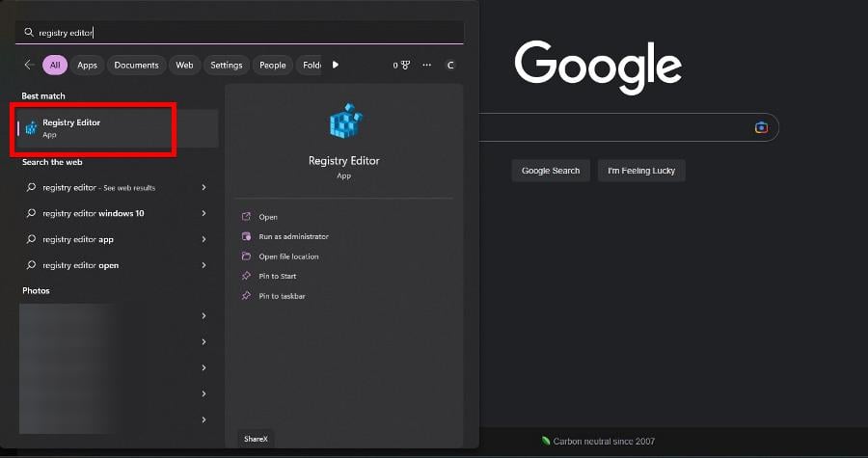The width and height of the screenshot is (868, 458).
Task: Open the rewards points trophy icon
Action: pos(405,66)
